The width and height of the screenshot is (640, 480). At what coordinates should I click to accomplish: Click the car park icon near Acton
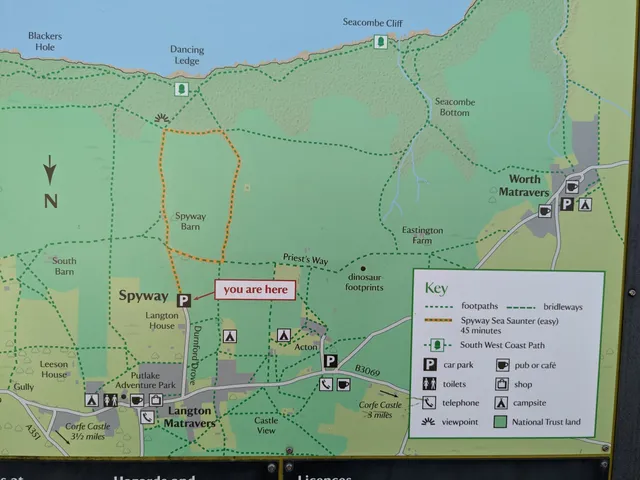(x=330, y=361)
